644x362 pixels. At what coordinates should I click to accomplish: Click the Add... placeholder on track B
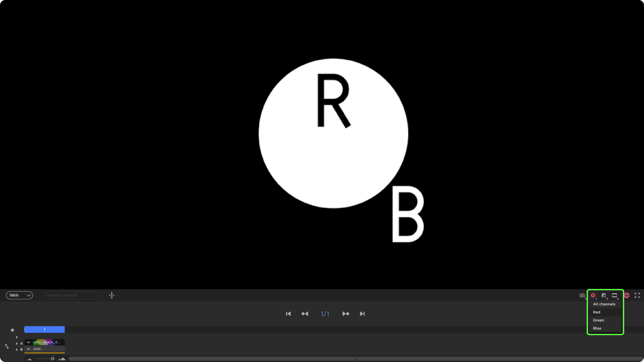(x=38, y=349)
